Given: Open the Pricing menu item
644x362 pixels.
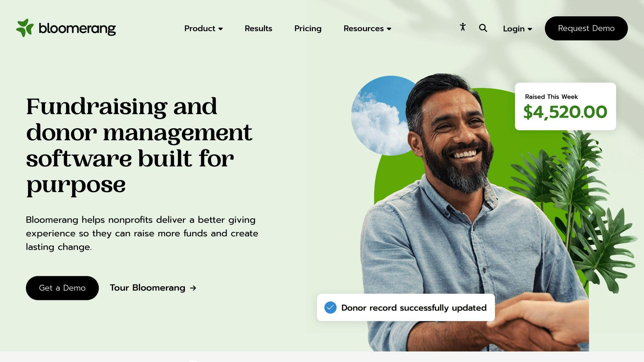Looking at the screenshot, I should coord(308,29).
